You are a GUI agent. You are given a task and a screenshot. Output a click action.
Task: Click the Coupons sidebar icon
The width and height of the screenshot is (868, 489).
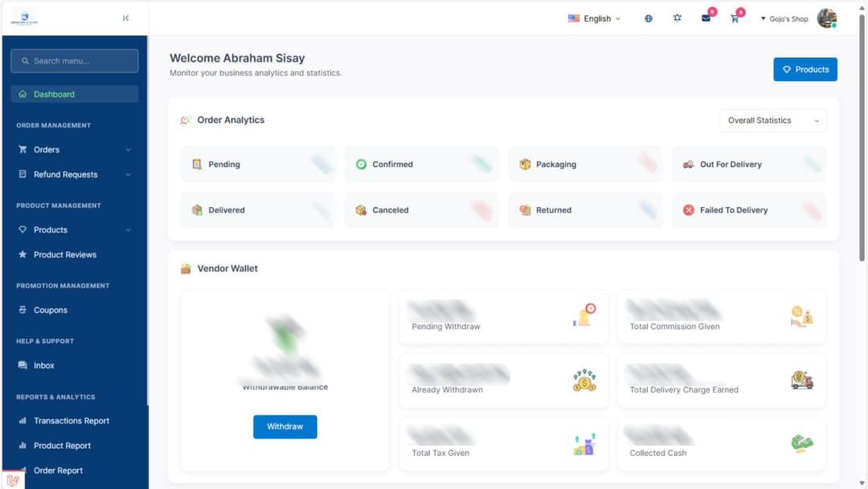[23, 310]
